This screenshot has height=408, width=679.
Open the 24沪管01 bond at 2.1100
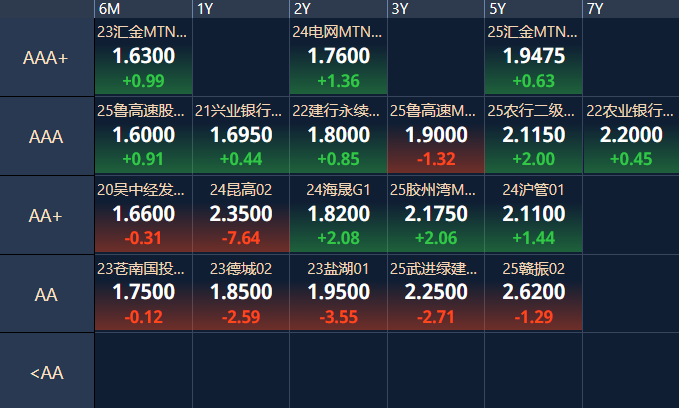tap(534, 214)
